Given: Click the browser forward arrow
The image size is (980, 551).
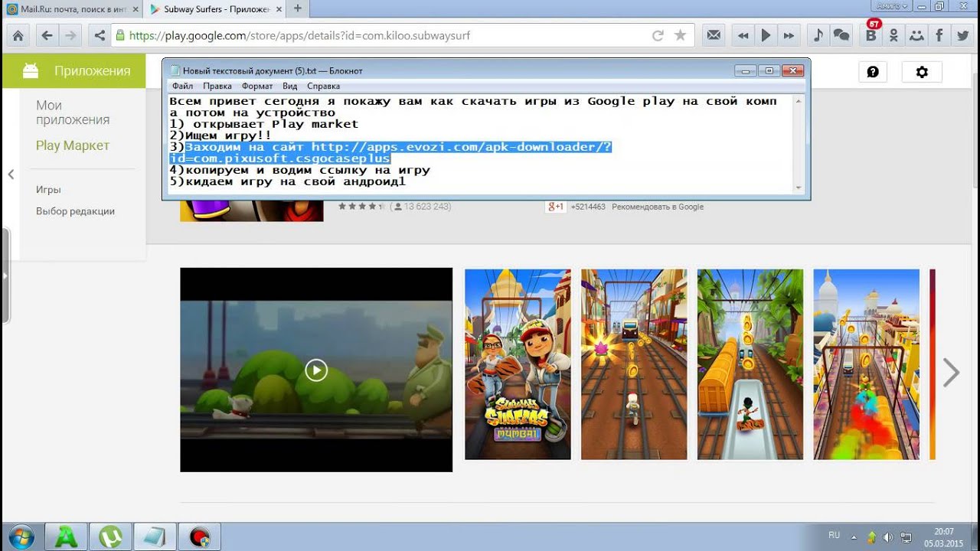Looking at the screenshot, I should (x=70, y=35).
